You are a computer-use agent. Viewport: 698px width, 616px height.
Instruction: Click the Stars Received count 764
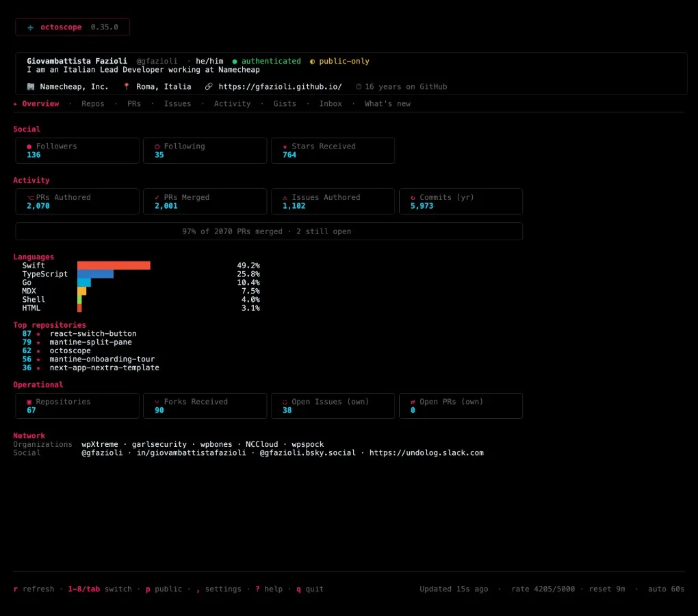[x=289, y=155]
